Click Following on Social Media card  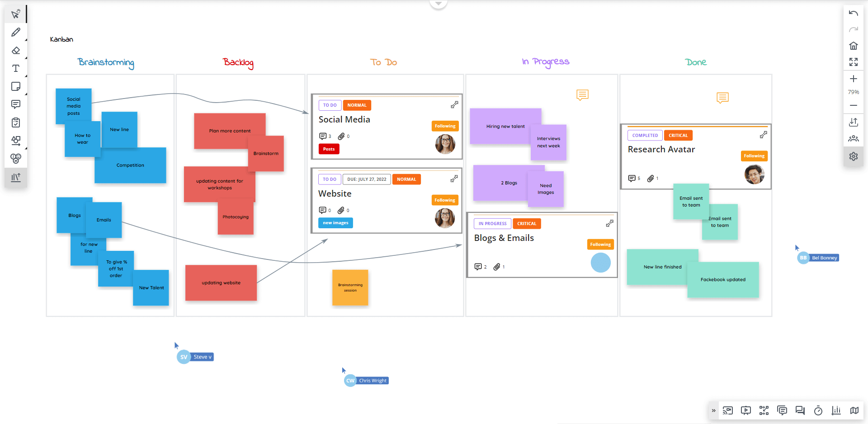445,126
